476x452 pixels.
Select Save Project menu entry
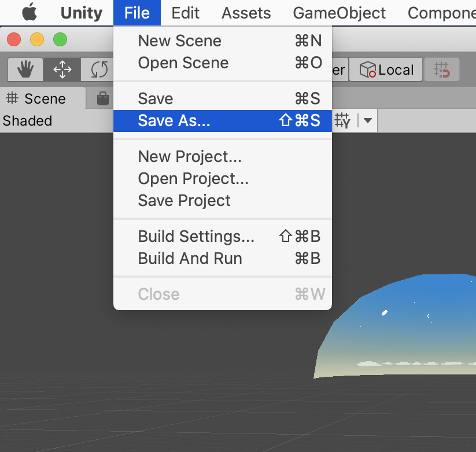[223, 200]
